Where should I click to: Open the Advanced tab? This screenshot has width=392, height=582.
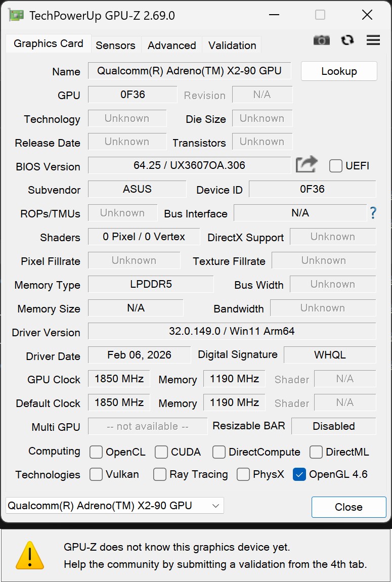click(171, 46)
